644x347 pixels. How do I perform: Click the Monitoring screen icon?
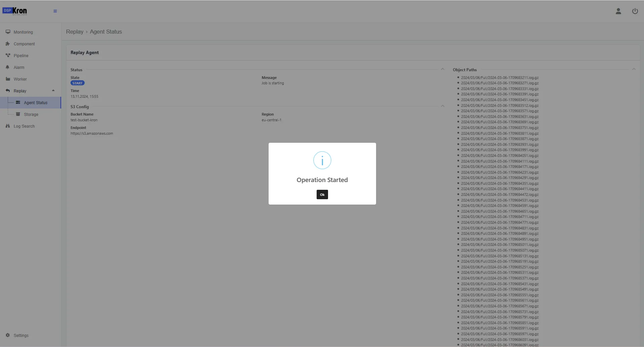point(8,32)
